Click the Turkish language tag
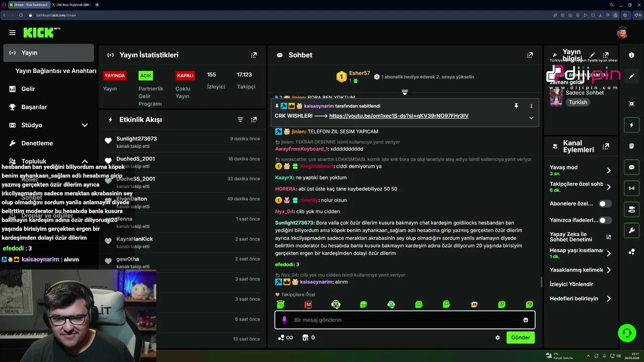644x362 pixels. [x=578, y=102]
